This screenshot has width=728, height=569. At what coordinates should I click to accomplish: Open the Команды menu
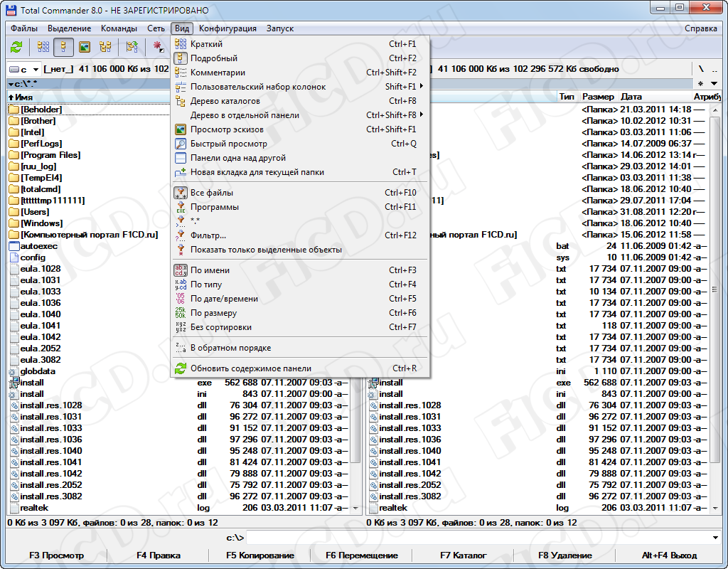[x=119, y=28]
